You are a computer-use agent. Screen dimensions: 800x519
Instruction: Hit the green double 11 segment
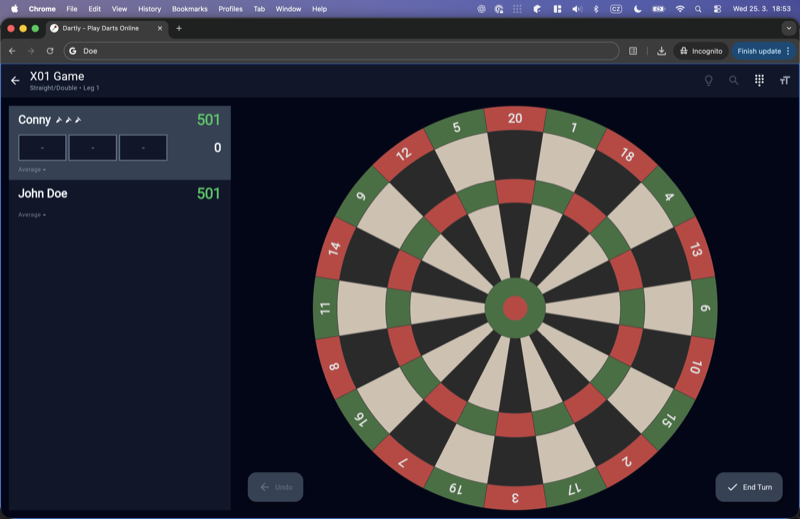click(326, 308)
